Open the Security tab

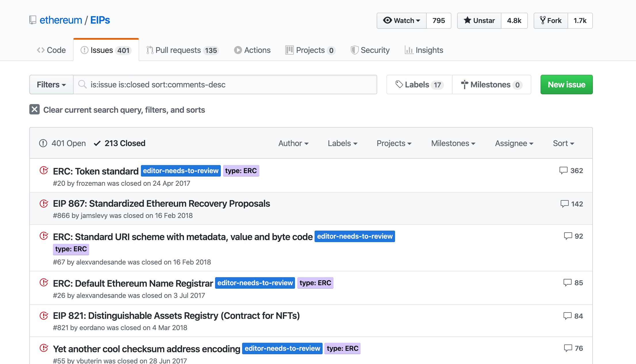(370, 50)
